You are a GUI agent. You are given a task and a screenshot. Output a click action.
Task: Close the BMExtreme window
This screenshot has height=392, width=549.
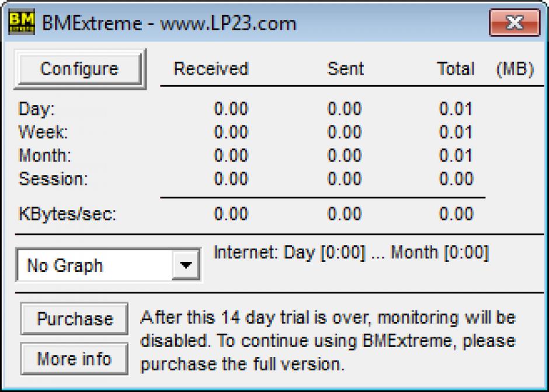(514, 23)
